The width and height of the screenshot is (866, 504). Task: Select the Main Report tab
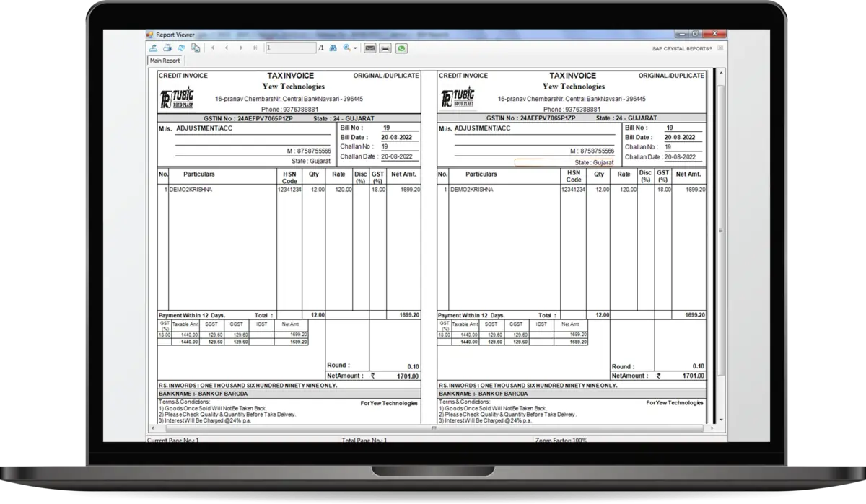coord(165,61)
